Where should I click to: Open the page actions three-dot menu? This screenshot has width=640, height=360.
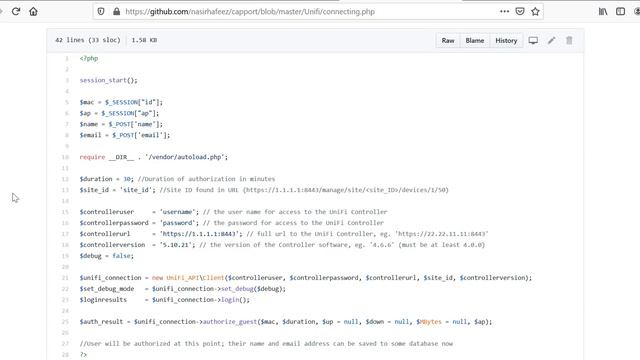504,11
